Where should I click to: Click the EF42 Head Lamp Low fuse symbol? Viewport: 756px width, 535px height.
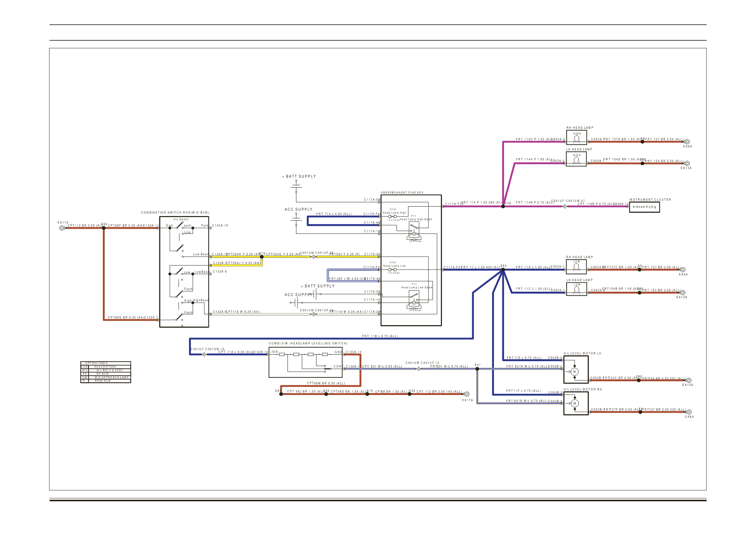(x=392, y=270)
